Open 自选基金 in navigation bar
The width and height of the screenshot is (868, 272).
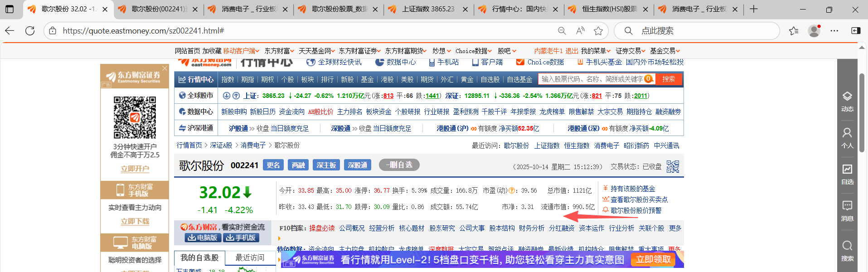[x=519, y=79]
